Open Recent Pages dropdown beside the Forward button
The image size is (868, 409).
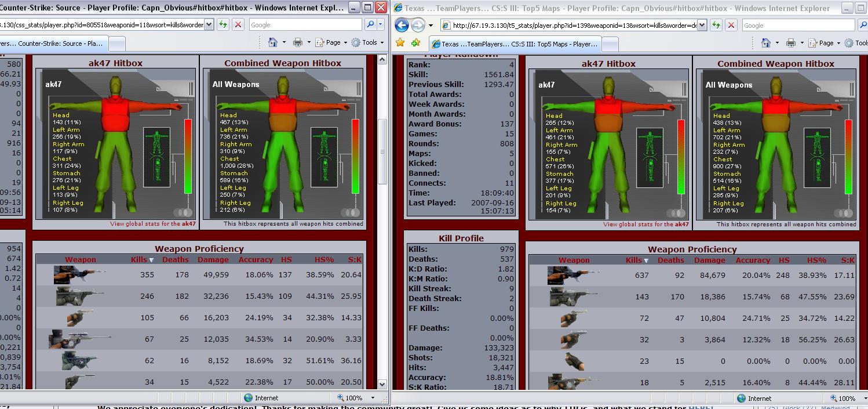pyautogui.click(x=431, y=25)
